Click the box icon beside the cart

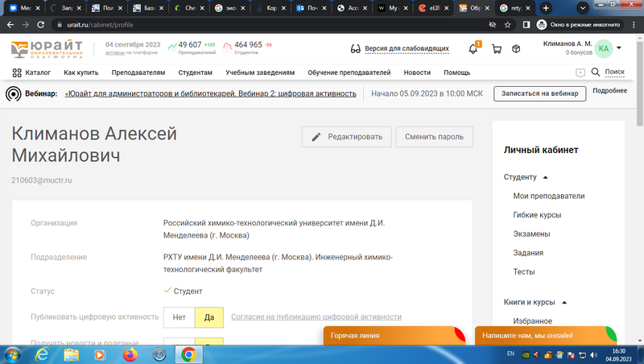[x=516, y=48]
